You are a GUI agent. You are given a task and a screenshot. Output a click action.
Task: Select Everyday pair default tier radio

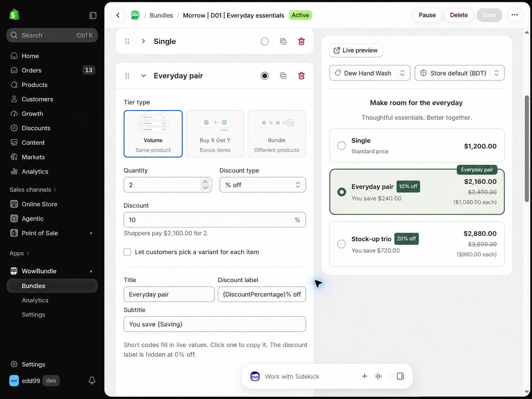[x=265, y=76]
